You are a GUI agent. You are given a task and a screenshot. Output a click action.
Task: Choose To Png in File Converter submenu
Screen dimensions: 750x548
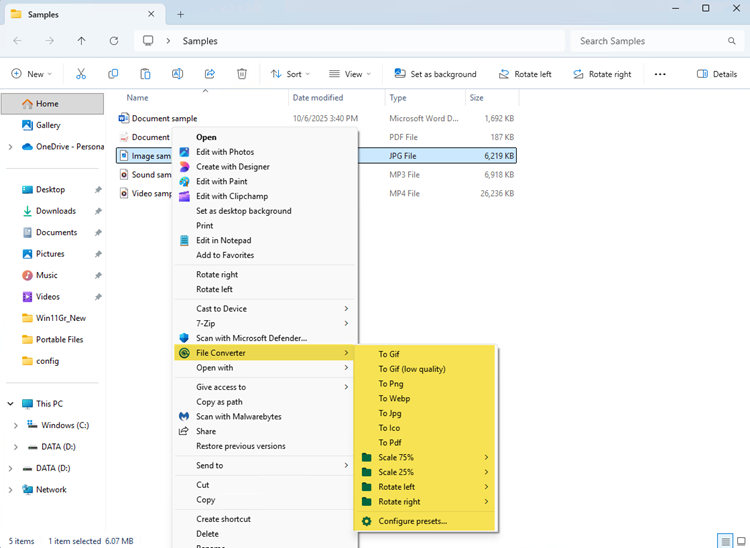coord(389,384)
